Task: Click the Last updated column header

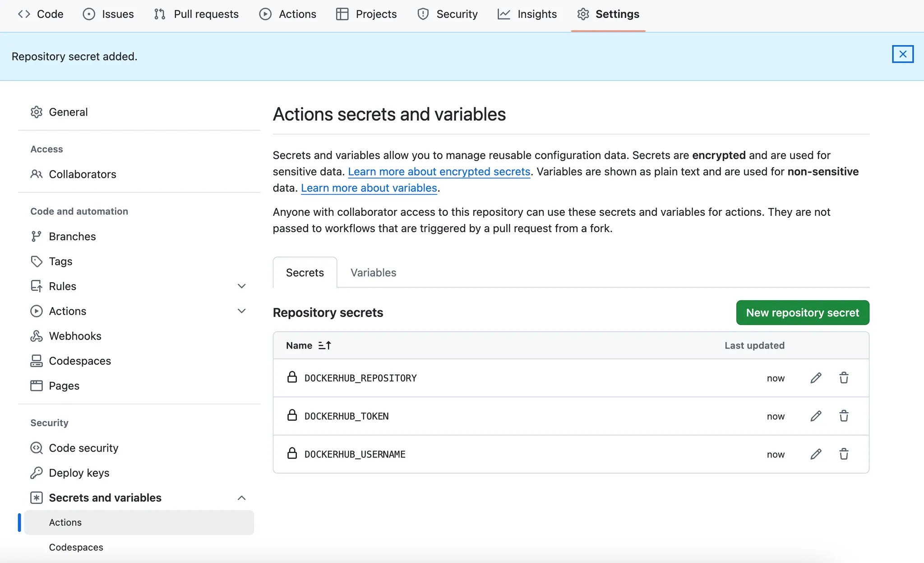Action: pyautogui.click(x=754, y=345)
